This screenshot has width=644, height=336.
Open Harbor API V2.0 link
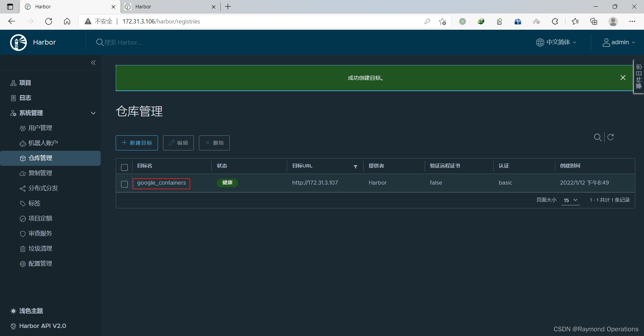[38, 326]
